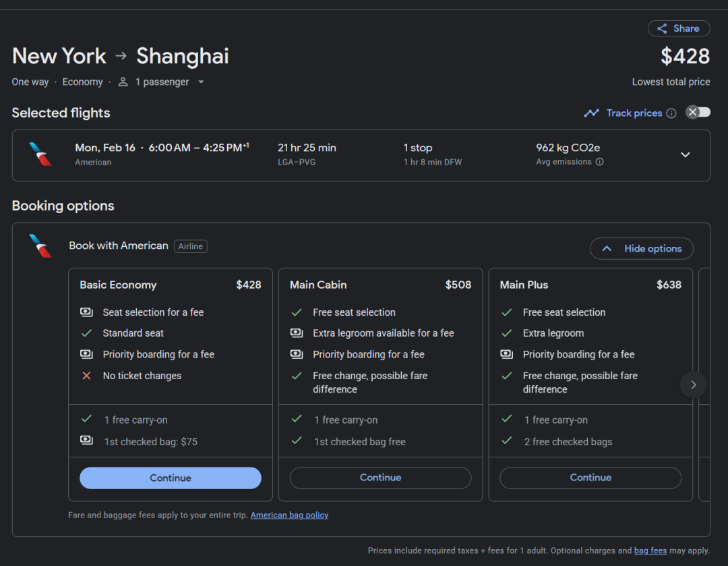The width and height of the screenshot is (728, 566).
Task: Click the fee icon beside 1st checked bag: $75
Action: click(x=86, y=441)
